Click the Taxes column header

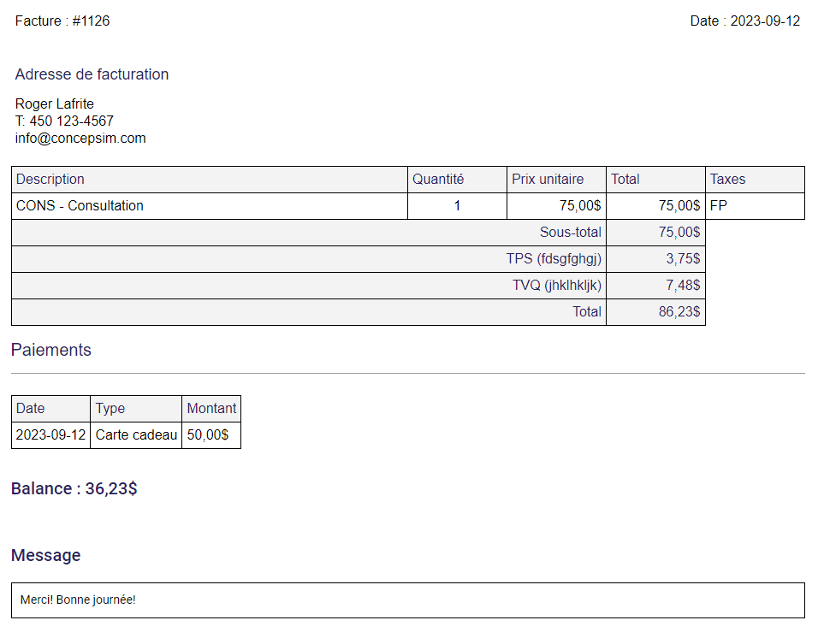coord(727,180)
